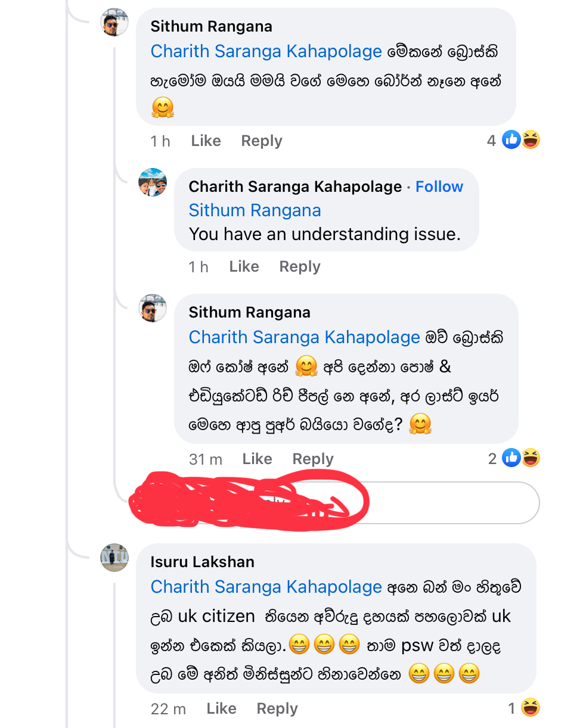This screenshot has height=728, width=583.
Task: Open the 4 reactions like icon
Action: [511, 140]
